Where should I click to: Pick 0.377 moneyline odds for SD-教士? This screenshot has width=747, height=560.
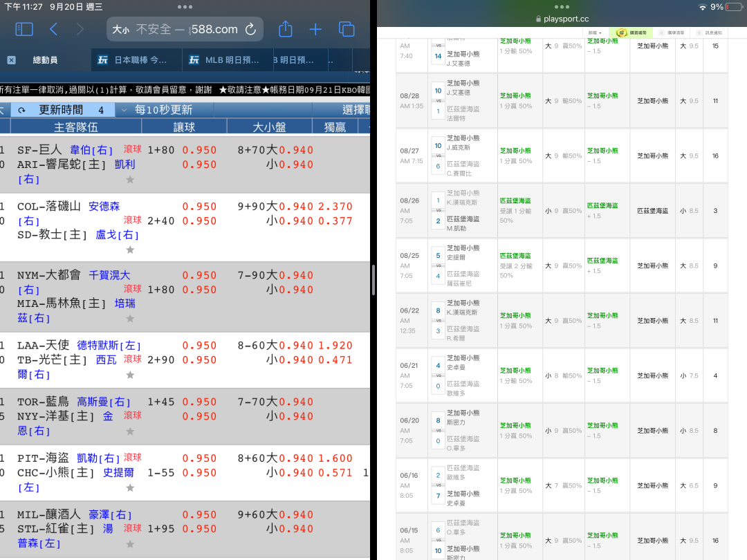pyautogui.click(x=335, y=221)
